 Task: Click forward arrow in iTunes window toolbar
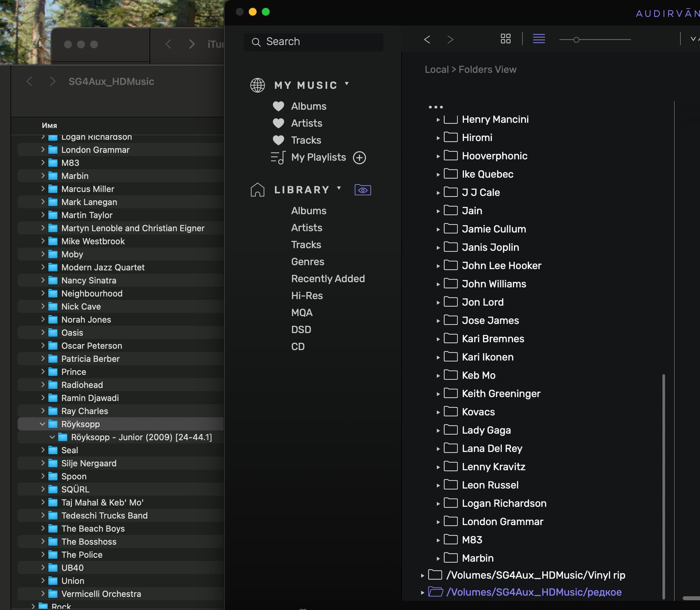point(192,44)
